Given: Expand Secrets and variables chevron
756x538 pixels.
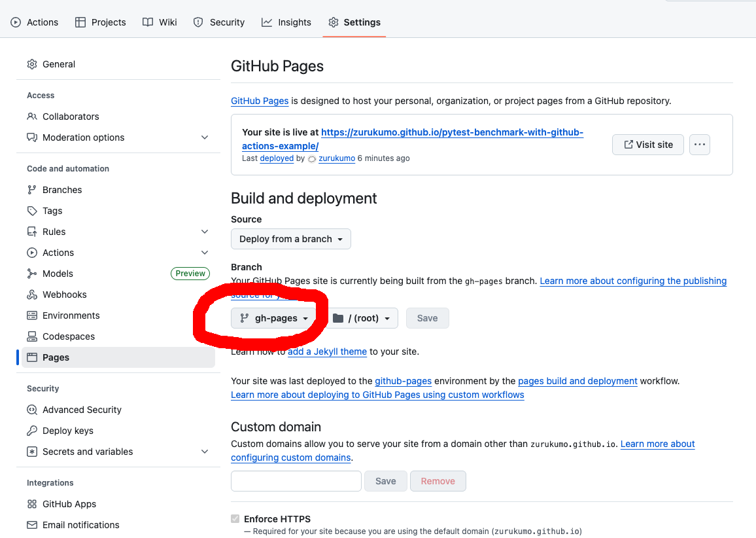Looking at the screenshot, I should pyautogui.click(x=205, y=452).
